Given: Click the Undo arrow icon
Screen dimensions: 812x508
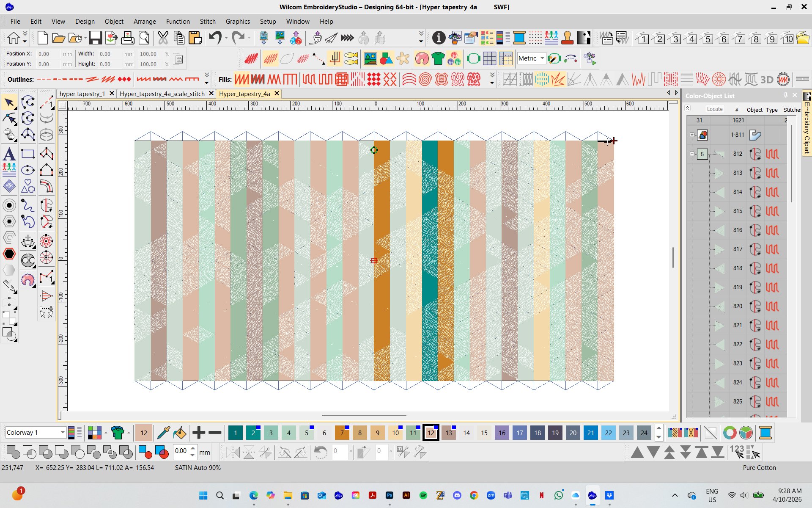Looking at the screenshot, I should coord(215,38).
